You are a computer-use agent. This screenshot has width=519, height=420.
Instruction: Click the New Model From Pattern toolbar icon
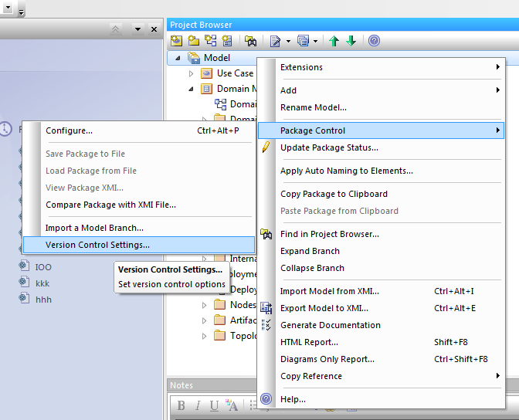pos(177,41)
